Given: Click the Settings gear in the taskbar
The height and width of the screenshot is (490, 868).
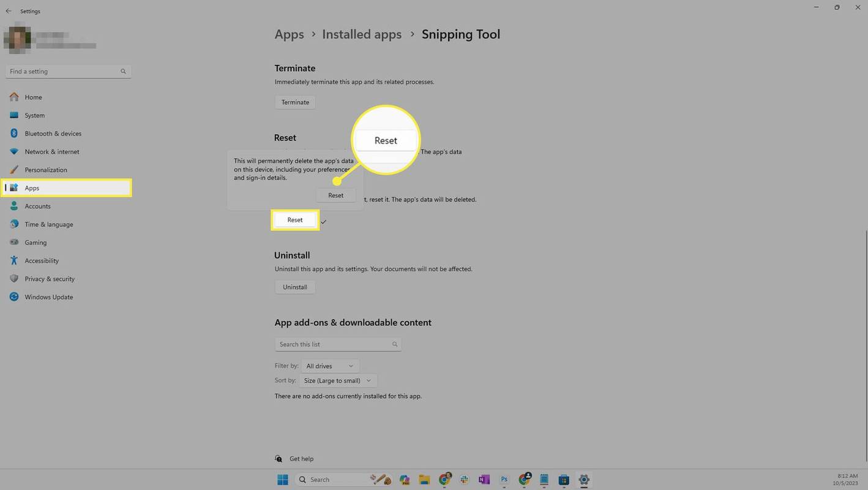Looking at the screenshot, I should 584,480.
